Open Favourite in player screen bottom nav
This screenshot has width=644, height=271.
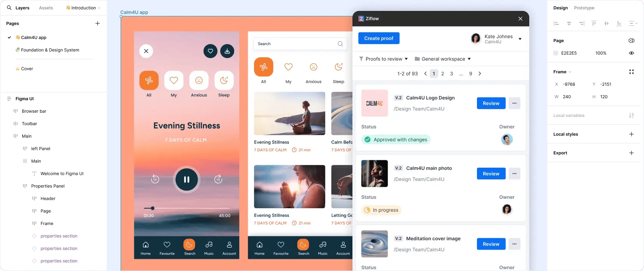tap(167, 248)
